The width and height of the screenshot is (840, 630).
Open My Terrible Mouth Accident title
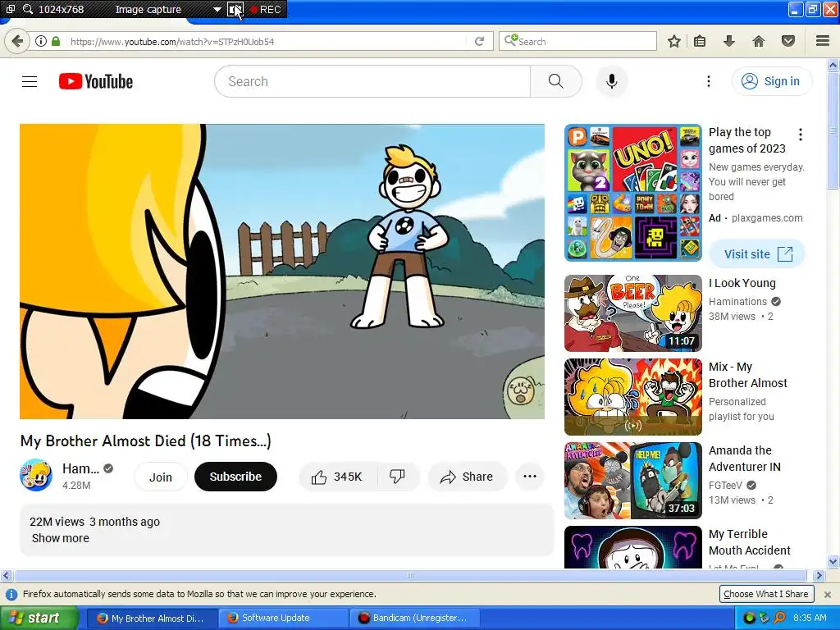(x=749, y=542)
